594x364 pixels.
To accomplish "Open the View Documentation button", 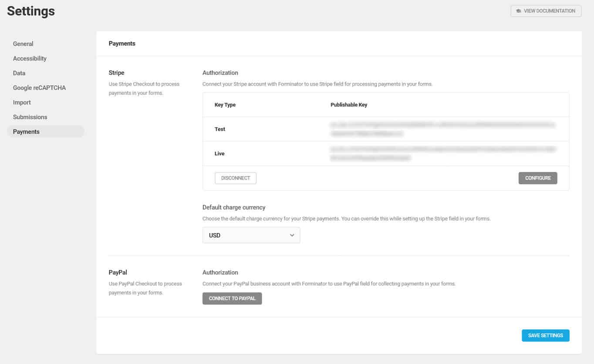I will (546, 11).
